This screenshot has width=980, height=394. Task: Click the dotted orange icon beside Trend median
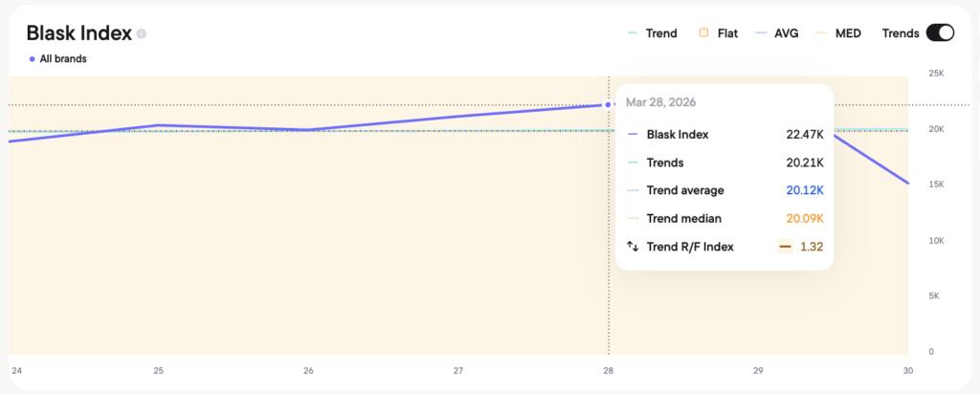pos(633,219)
